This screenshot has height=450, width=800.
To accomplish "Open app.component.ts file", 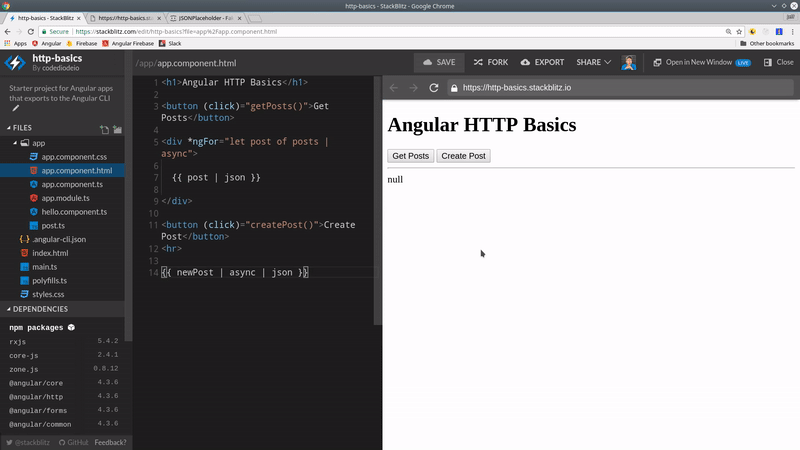I will click(73, 185).
